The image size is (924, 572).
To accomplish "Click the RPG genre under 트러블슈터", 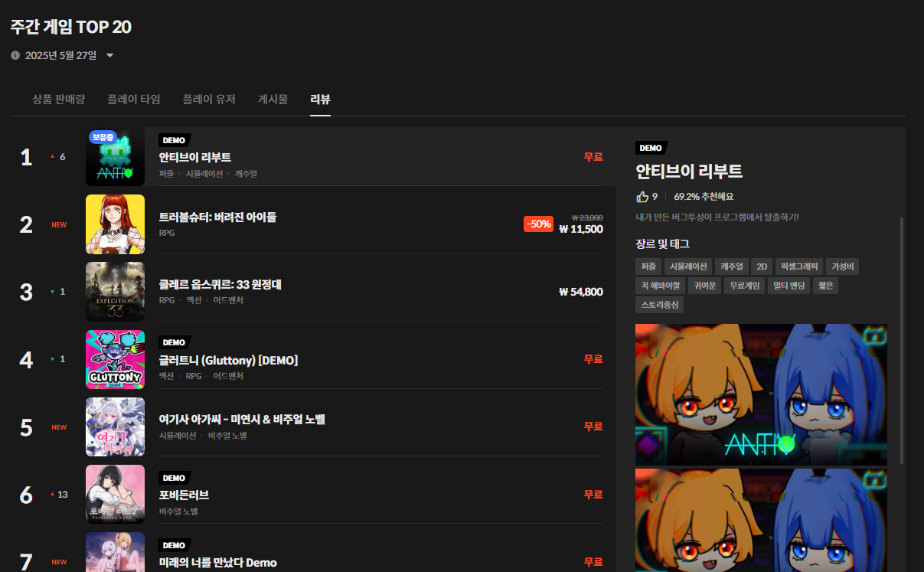I will [167, 232].
